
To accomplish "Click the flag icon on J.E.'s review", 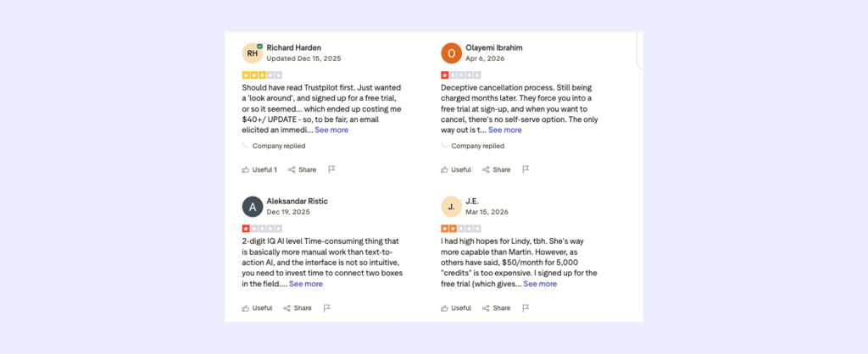I will (526, 307).
